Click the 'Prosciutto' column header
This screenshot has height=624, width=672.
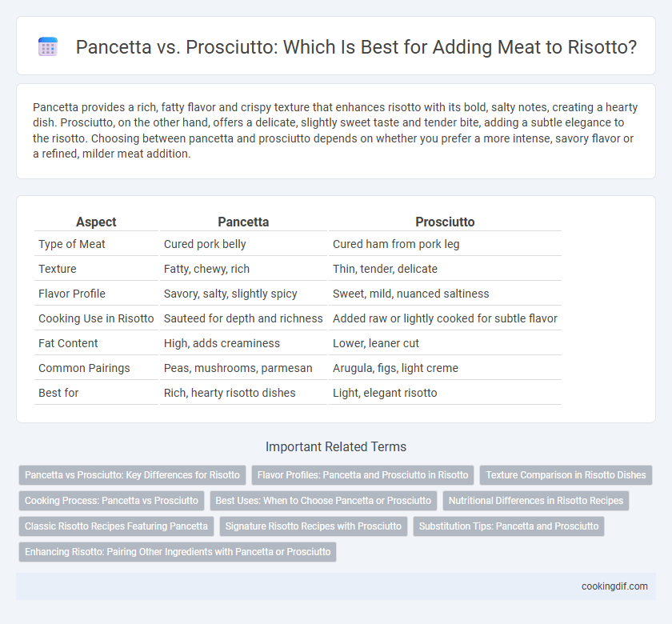(445, 222)
